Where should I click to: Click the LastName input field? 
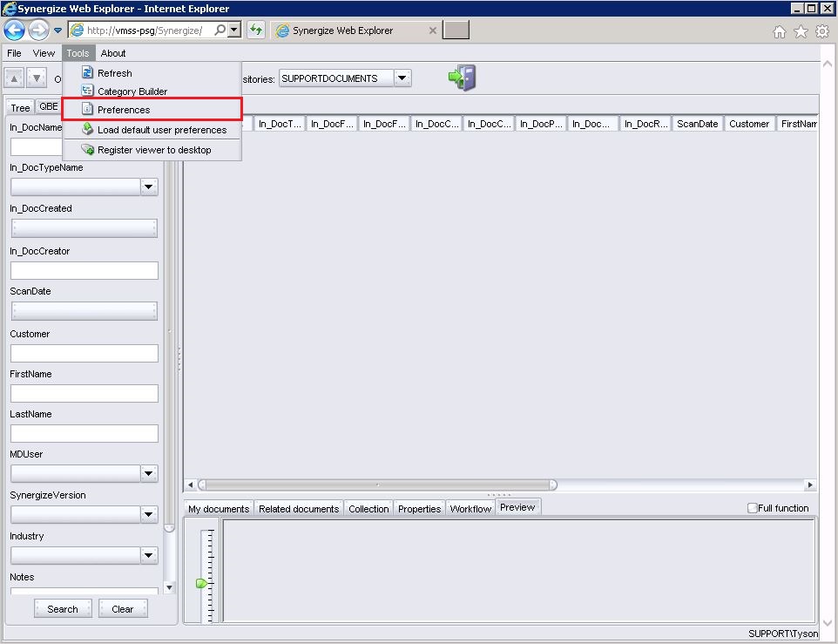[x=84, y=433]
